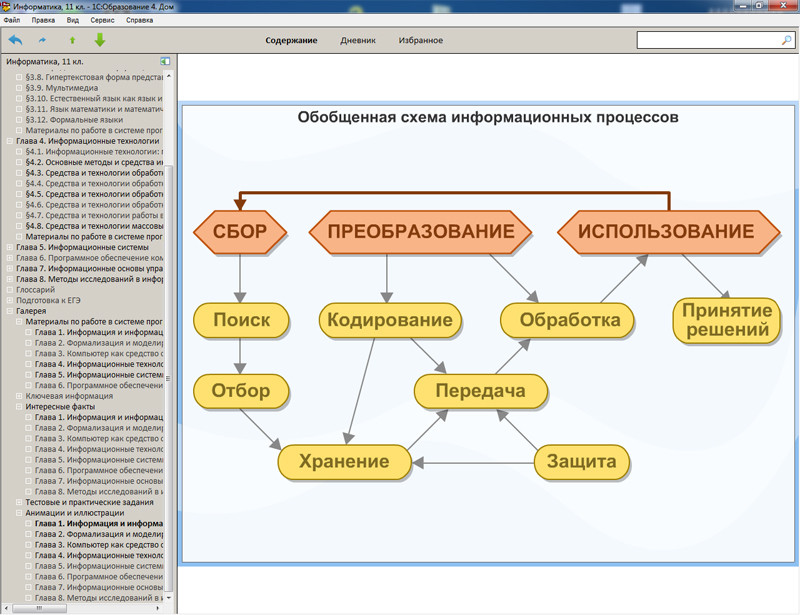Open §4.1. Информационные технологии item

pos(94,152)
